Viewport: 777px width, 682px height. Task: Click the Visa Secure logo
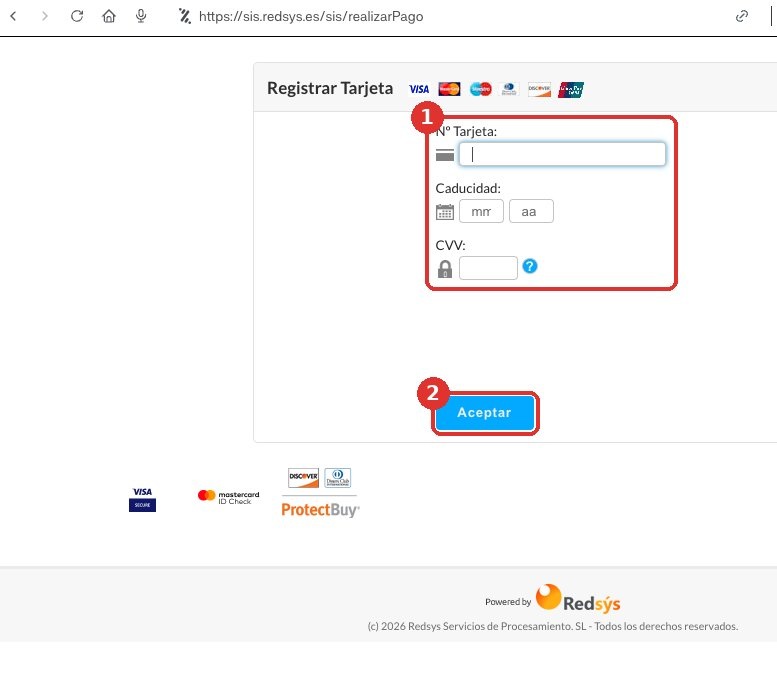pos(142,499)
